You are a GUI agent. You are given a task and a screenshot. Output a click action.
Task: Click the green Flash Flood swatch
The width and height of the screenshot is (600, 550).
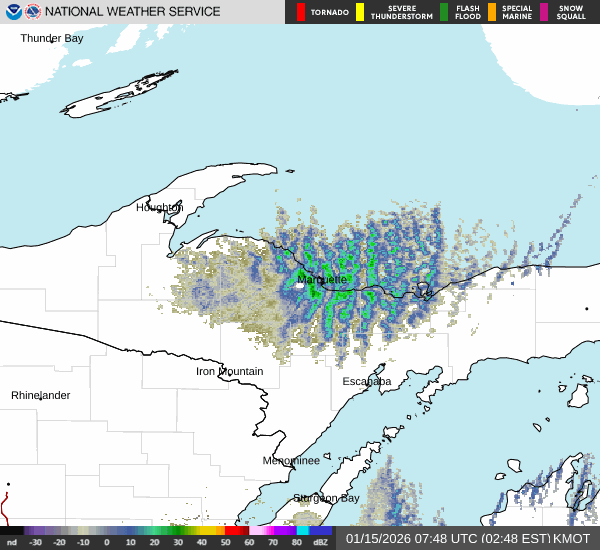click(x=444, y=12)
